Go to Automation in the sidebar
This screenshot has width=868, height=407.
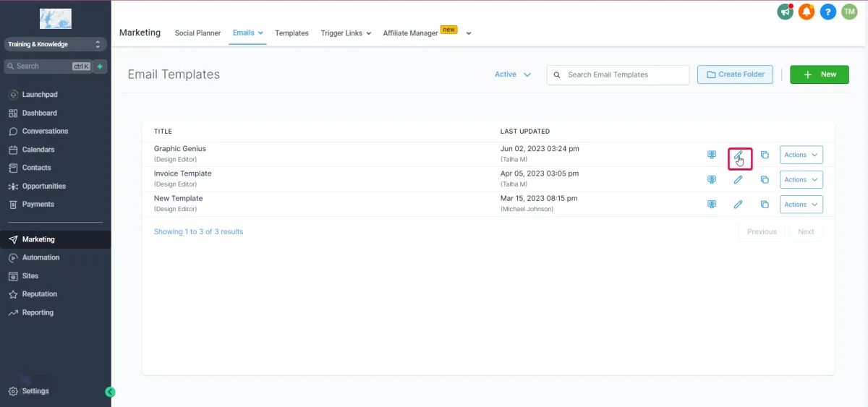[x=41, y=257]
